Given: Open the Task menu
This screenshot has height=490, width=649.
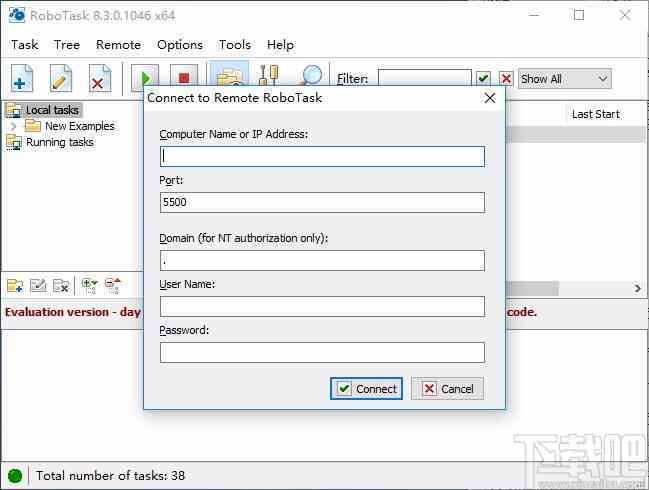Looking at the screenshot, I should click(25, 45).
